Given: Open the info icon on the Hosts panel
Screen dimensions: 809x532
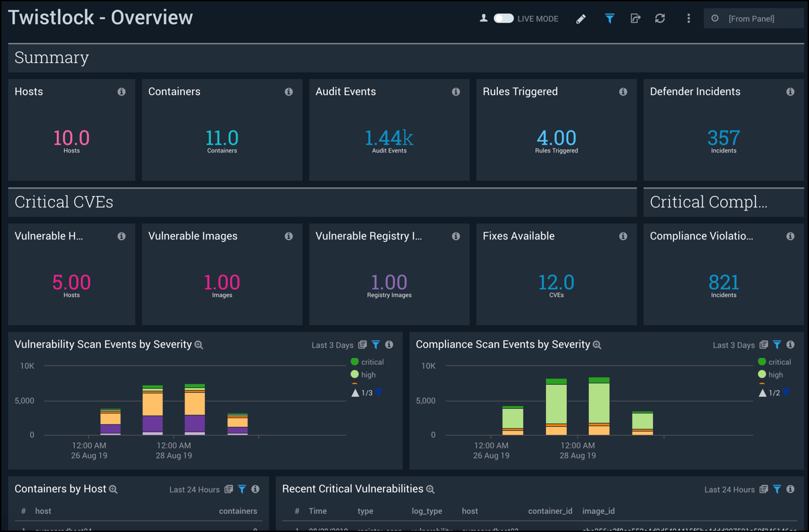Looking at the screenshot, I should pos(121,92).
